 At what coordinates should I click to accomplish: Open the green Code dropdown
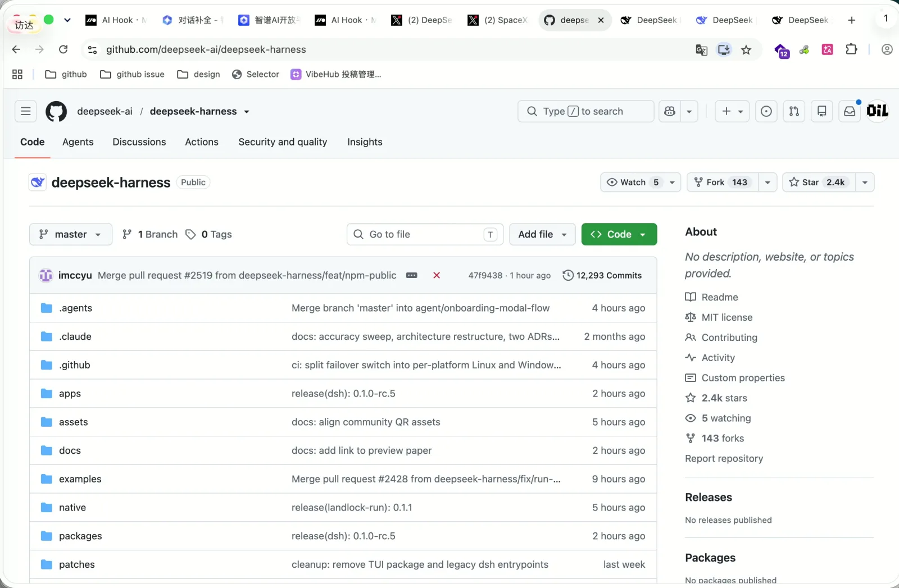(619, 234)
